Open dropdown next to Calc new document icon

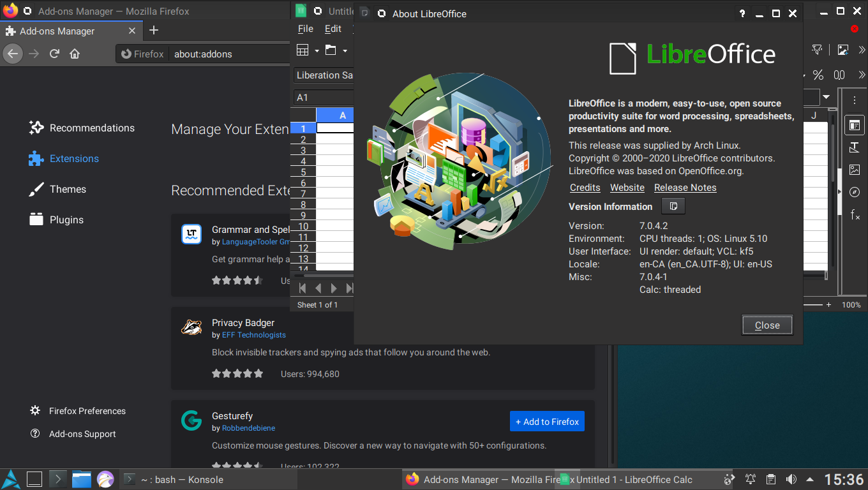click(317, 50)
